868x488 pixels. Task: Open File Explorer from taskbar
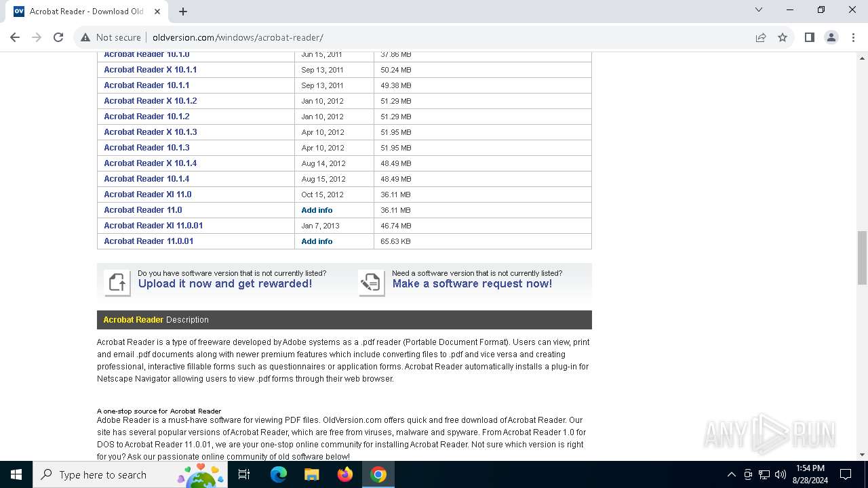click(311, 474)
